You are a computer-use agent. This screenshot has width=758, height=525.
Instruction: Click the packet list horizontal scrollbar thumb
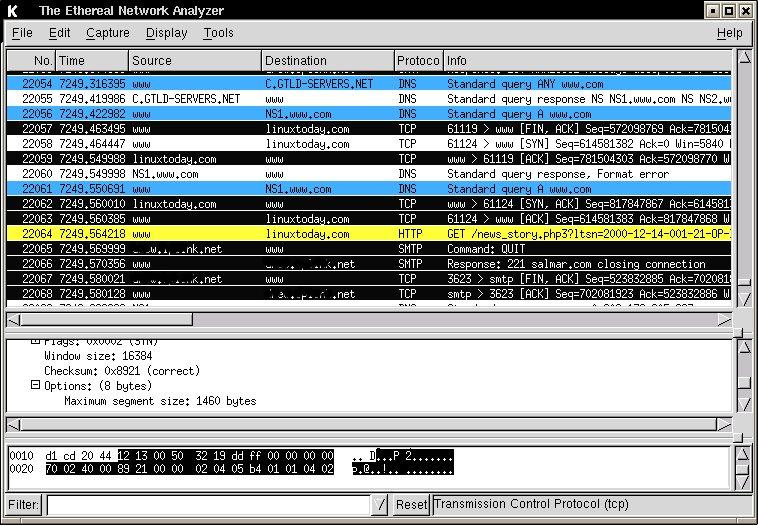coord(106,319)
